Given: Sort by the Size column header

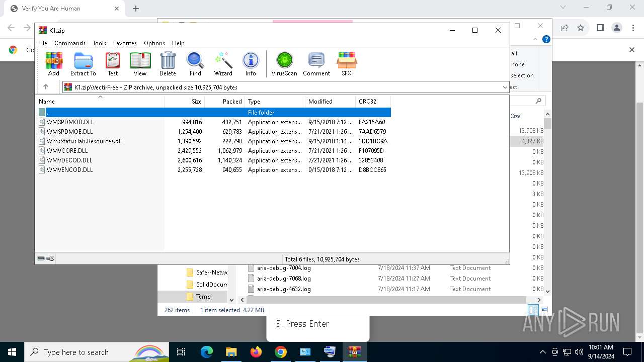Looking at the screenshot, I should point(185,101).
